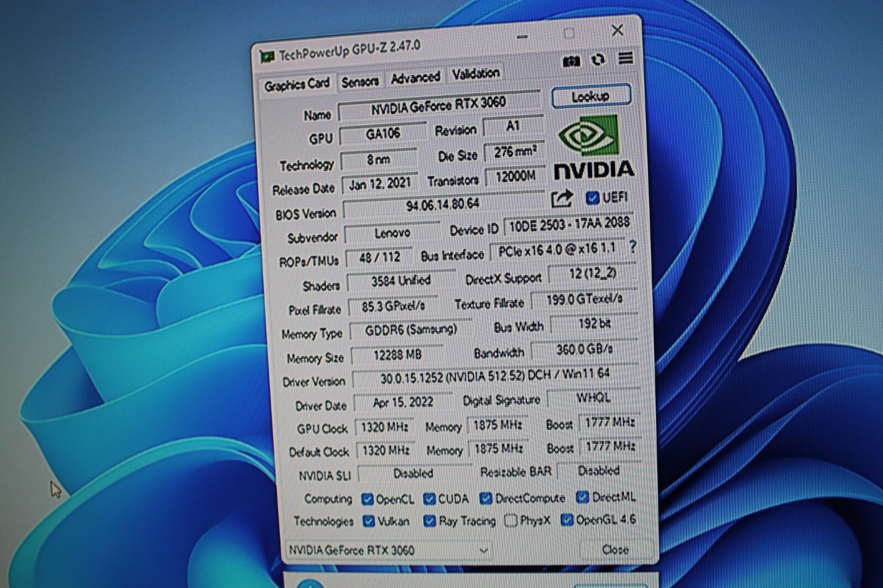Viewport: 883px width, 588px height.
Task: Switch to the Graphics Card tab
Action: pos(296,85)
